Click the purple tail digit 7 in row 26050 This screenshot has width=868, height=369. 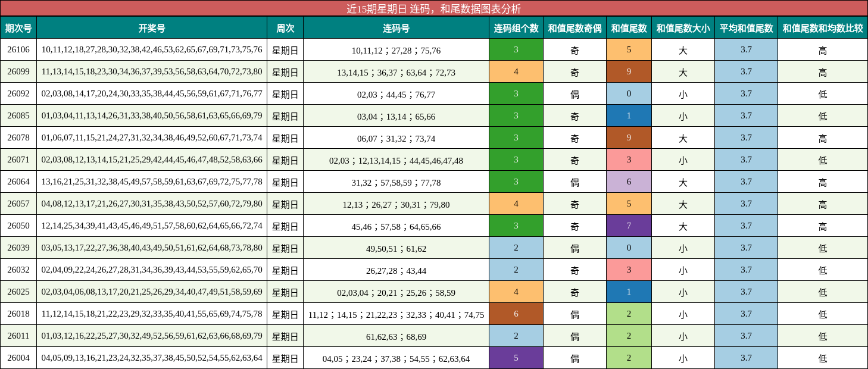point(629,226)
